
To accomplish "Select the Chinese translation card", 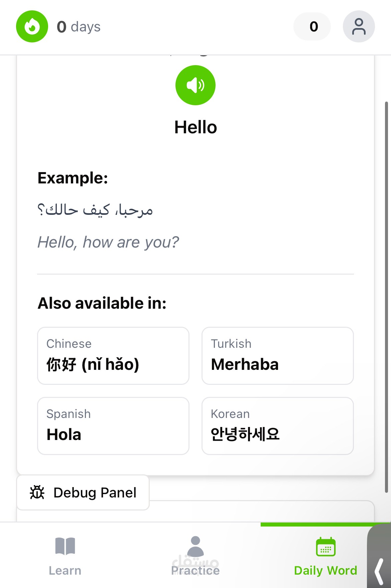I will (x=113, y=356).
